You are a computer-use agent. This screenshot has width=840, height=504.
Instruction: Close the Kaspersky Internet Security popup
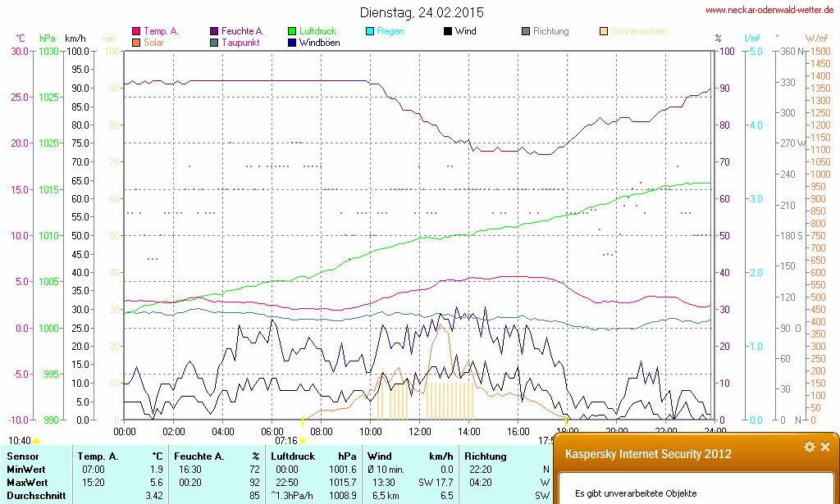coord(825,447)
